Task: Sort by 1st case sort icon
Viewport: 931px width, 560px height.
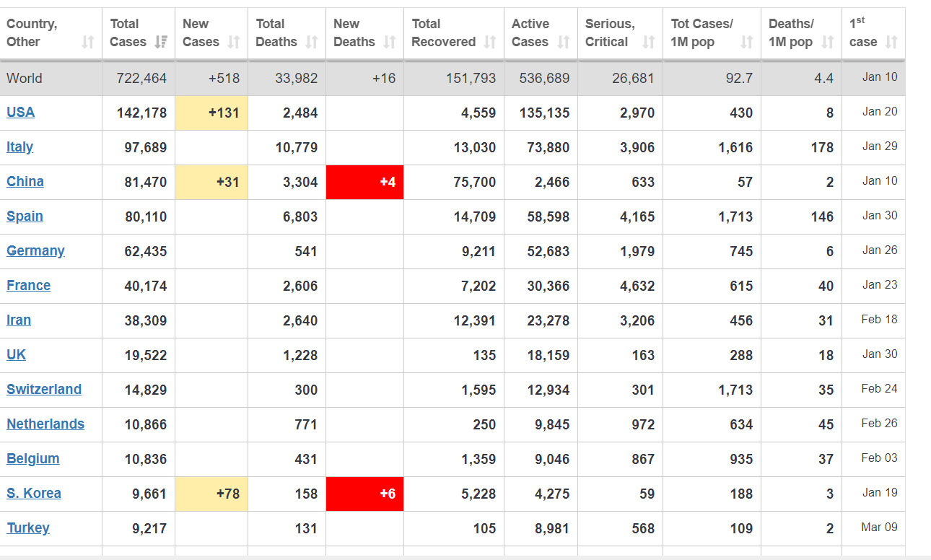Action: pyautogui.click(x=891, y=43)
